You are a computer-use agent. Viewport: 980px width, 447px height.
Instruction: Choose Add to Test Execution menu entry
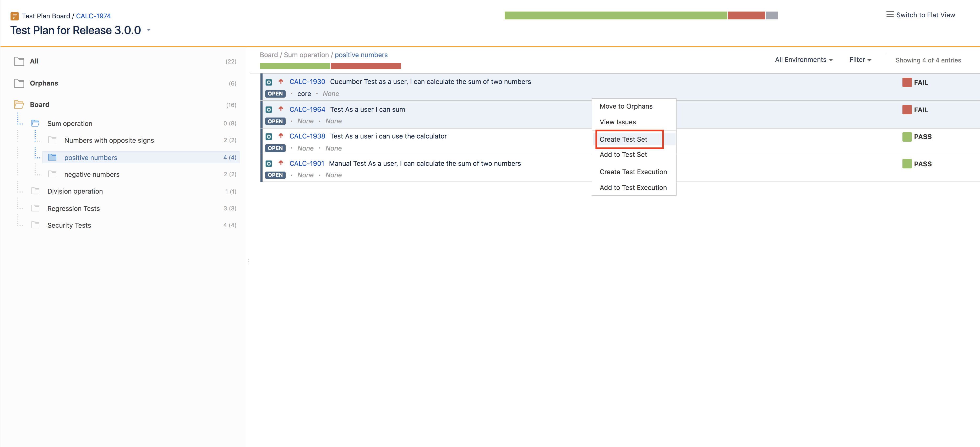634,187
